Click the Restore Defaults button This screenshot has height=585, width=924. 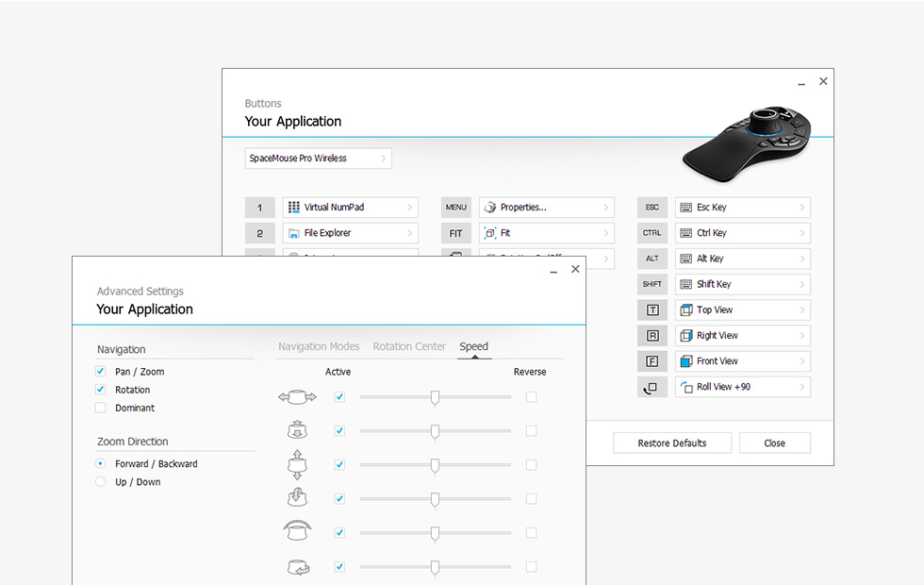[x=671, y=443]
